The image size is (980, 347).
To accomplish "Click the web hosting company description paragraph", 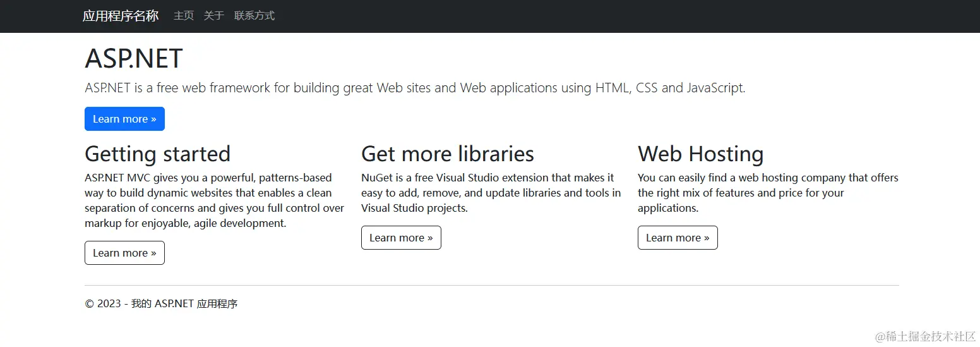I will [x=768, y=193].
